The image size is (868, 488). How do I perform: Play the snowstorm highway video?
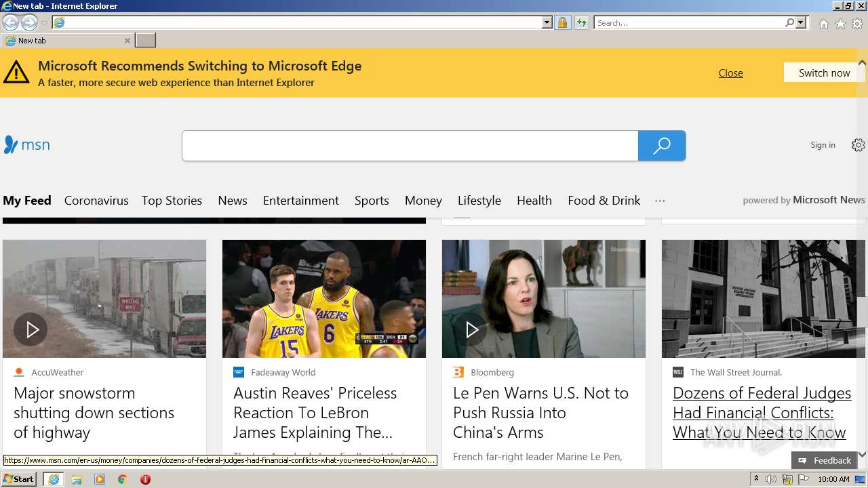31,329
